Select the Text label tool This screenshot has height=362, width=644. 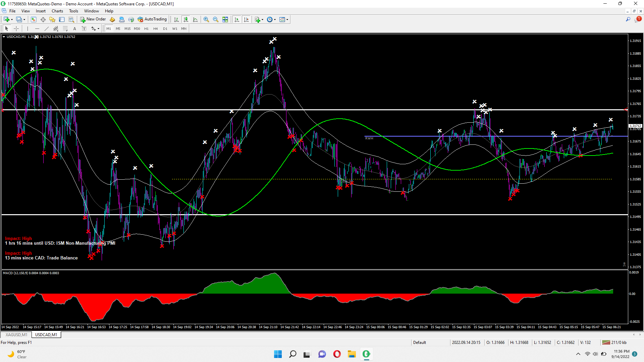84,29
